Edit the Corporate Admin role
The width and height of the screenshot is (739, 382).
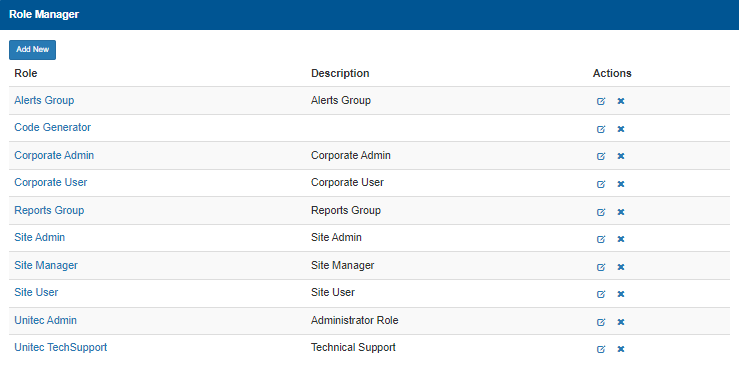[601, 156]
